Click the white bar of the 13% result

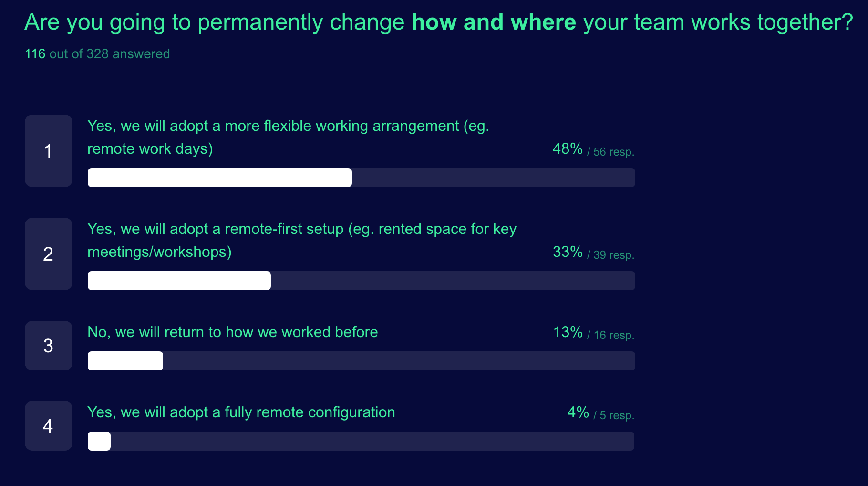pyautogui.click(x=125, y=361)
